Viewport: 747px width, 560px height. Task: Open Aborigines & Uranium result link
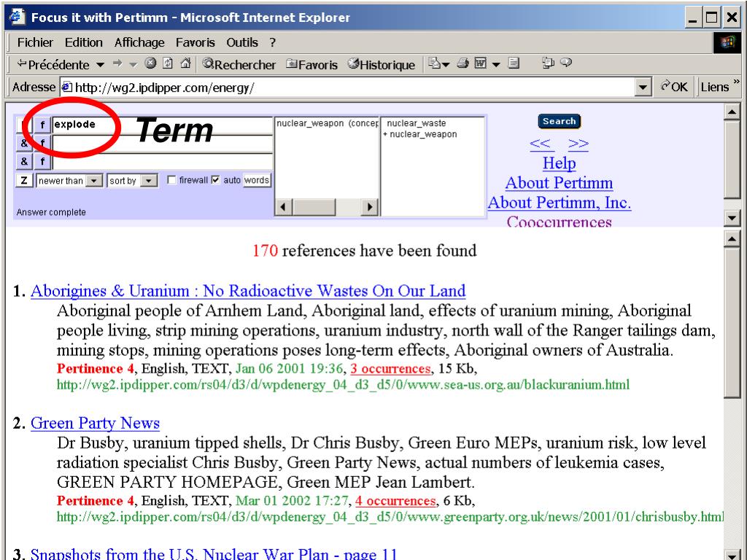pos(248,290)
